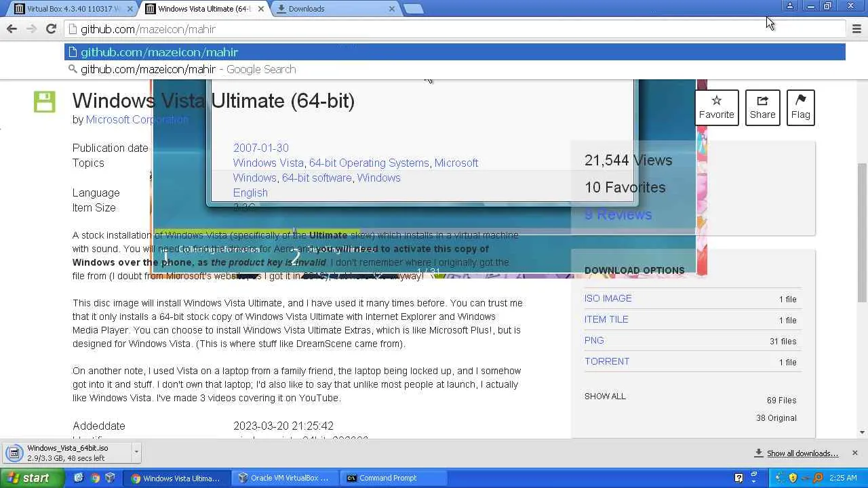Go back using the browser back arrow
868x488 pixels.
[x=12, y=28]
